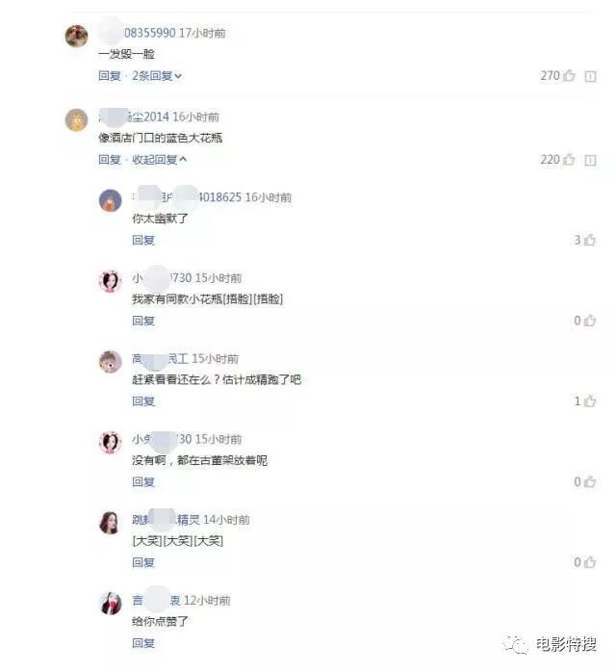Screen dimensions: 616x672
Task: Reply to the '像酒店门口的蓝色大花瓶' comment
Action: click(x=109, y=160)
